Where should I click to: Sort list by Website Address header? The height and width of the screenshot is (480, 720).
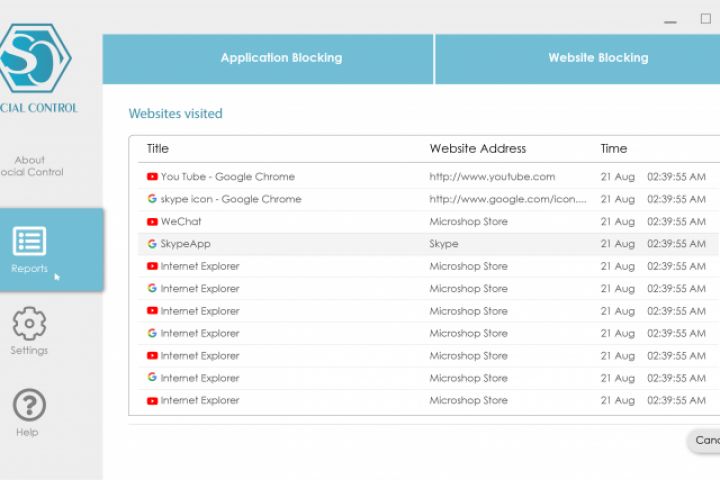point(477,149)
